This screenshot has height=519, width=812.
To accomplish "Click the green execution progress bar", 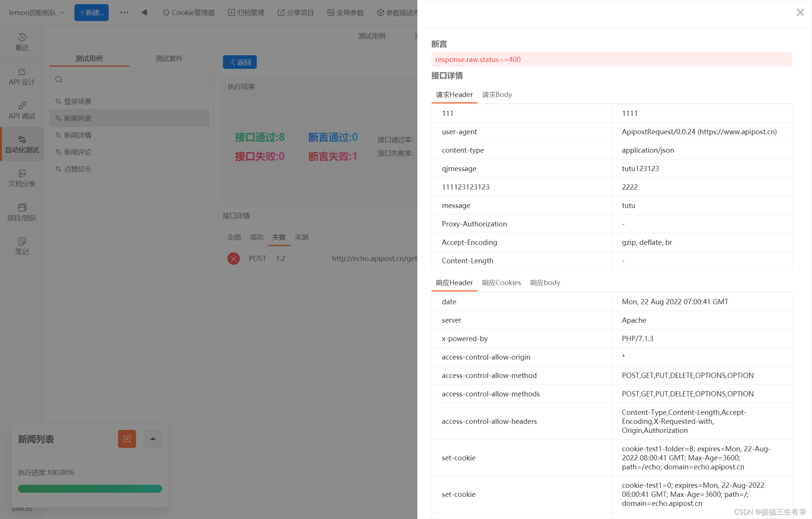I will (x=90, y=489).
